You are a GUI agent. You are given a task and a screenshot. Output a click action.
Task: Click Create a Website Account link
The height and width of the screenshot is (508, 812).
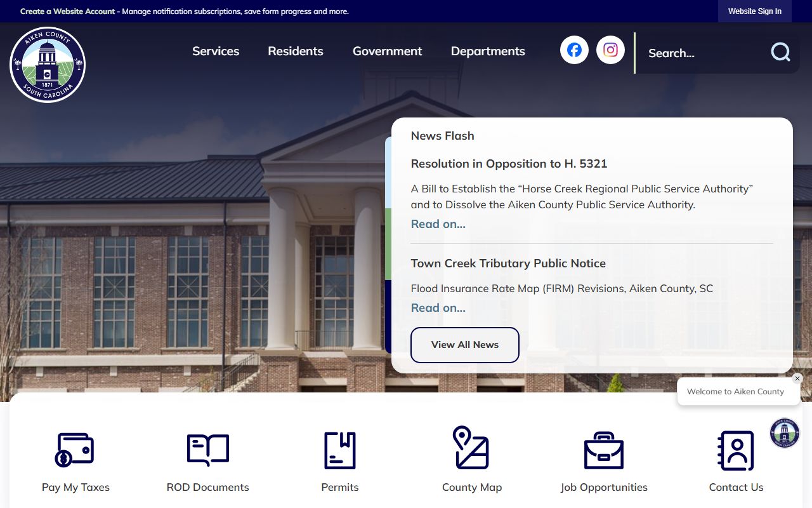[x=68, y=11]
